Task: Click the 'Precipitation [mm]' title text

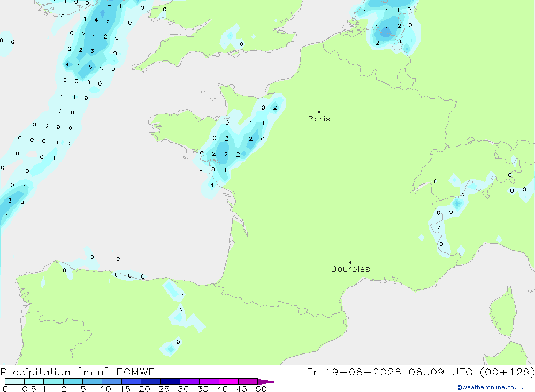Action: pyautogui.click(x=55, y=372)
